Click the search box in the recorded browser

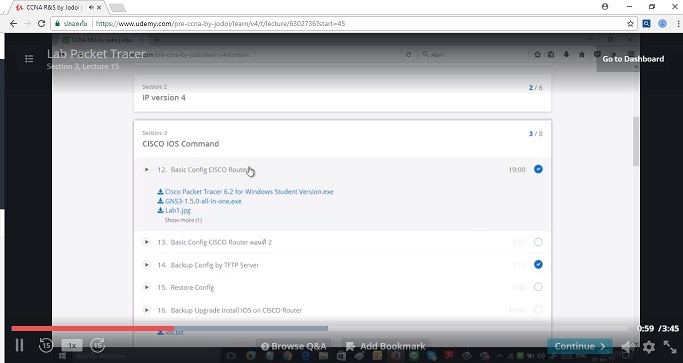click(473, 54)
